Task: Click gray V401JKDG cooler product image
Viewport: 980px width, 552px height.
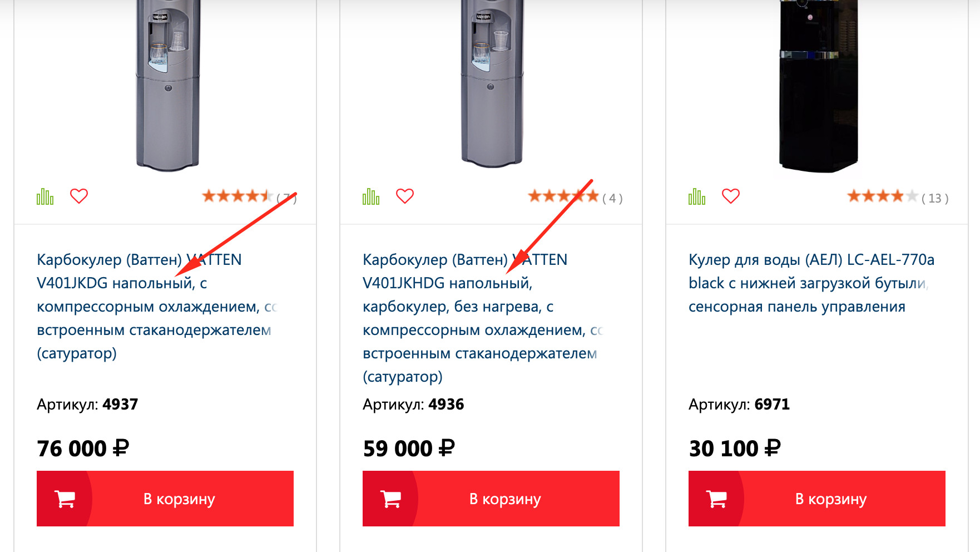Action: tap(167, 83)
